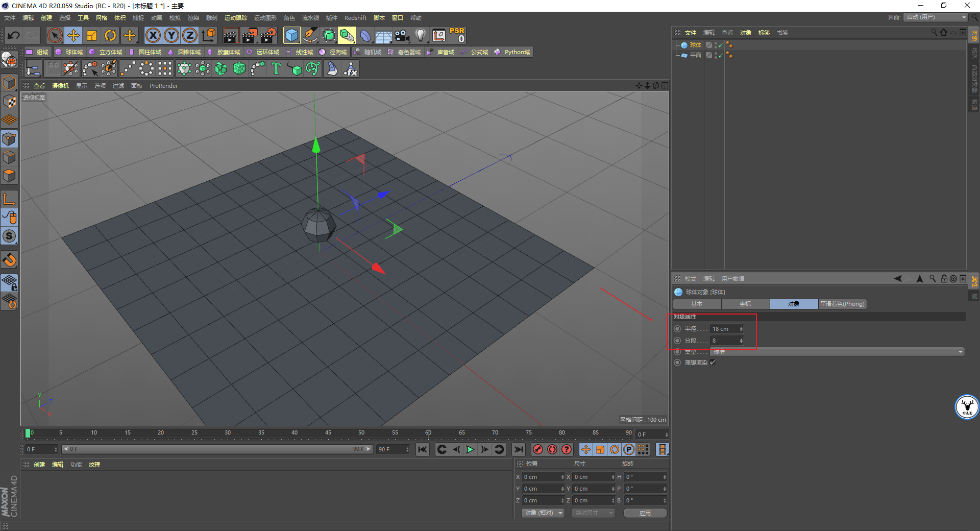Click the 分段 value stepper arrows
The image size is (980, 531).
[741, 341]
